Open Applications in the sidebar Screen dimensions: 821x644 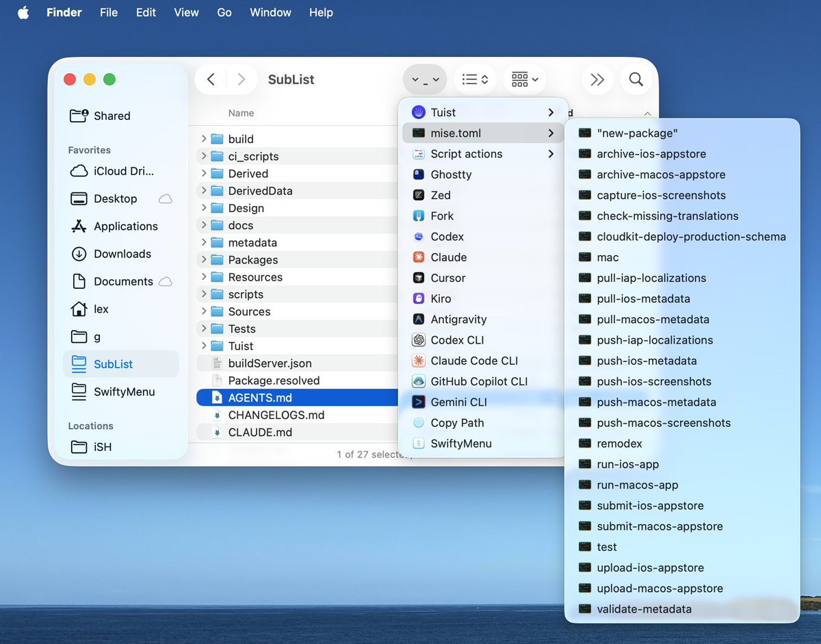tap(121, 226)
